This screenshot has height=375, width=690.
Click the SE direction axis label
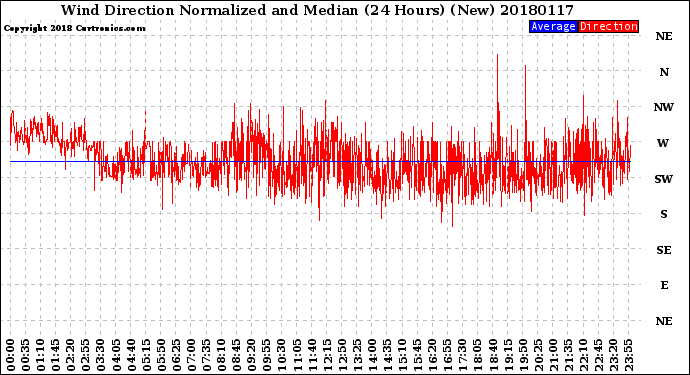pos(664,250)
